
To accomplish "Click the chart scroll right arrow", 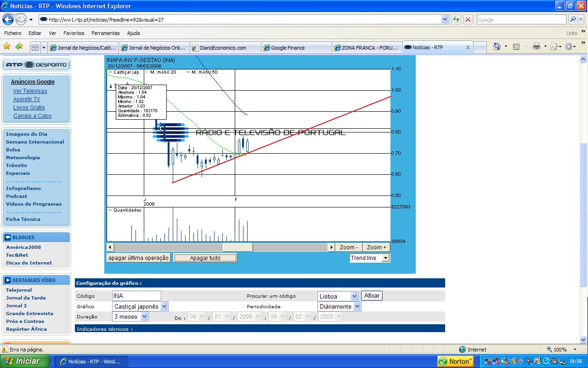I will click(331, 247).
